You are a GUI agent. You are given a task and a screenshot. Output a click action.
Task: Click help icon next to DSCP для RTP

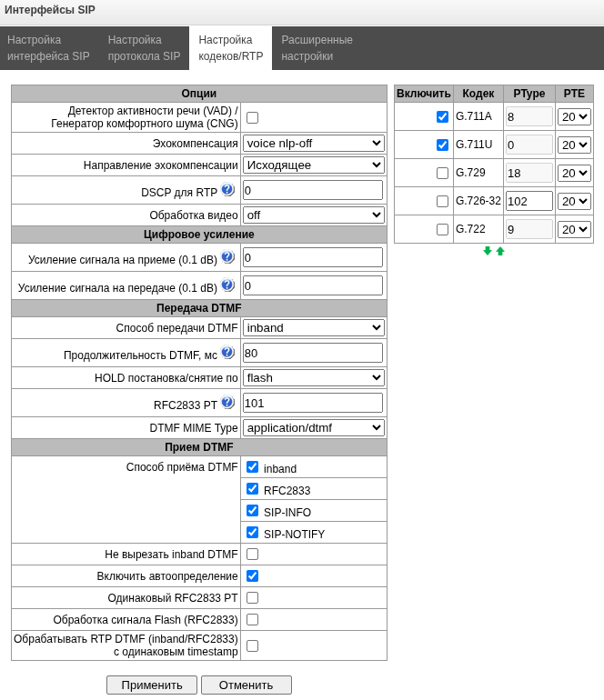coord(227,190)
